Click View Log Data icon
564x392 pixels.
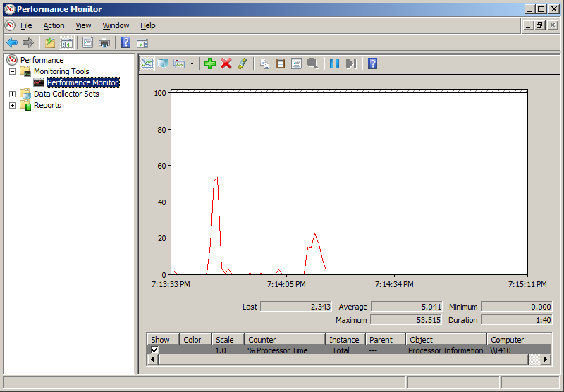pos(163,63)
